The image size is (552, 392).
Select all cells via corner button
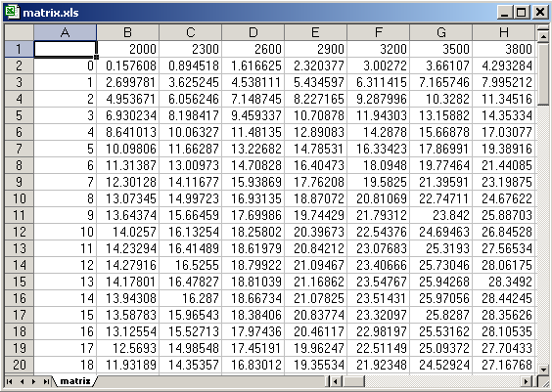click(x=19, y=32)
